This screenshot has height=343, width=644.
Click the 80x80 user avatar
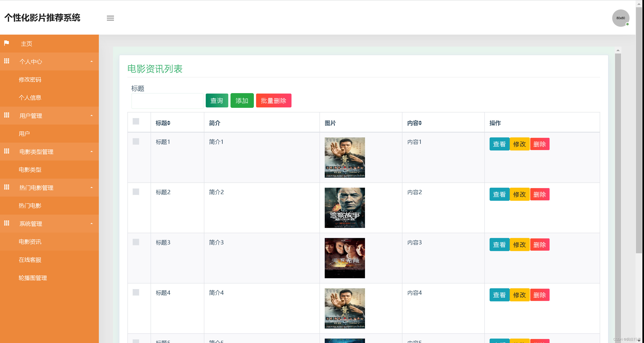620,18
